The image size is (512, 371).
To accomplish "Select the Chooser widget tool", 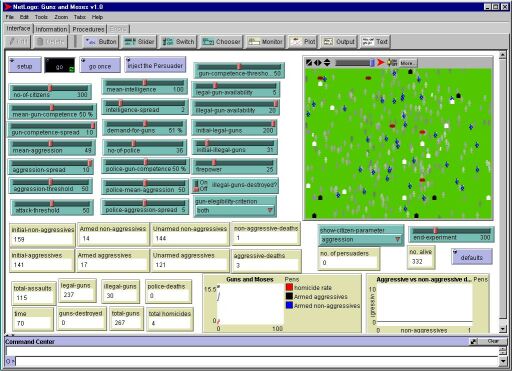I will [221, 42].
